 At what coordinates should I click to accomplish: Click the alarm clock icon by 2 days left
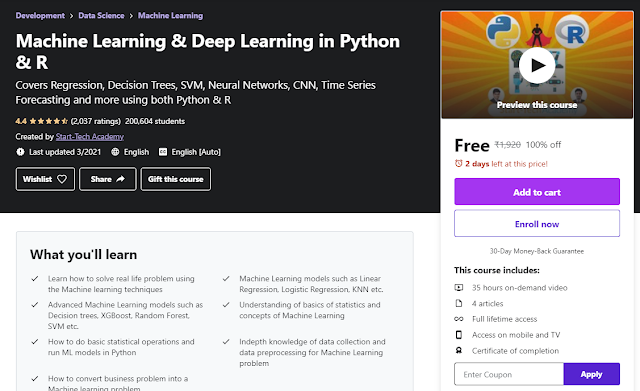click(x=458, y=164)
